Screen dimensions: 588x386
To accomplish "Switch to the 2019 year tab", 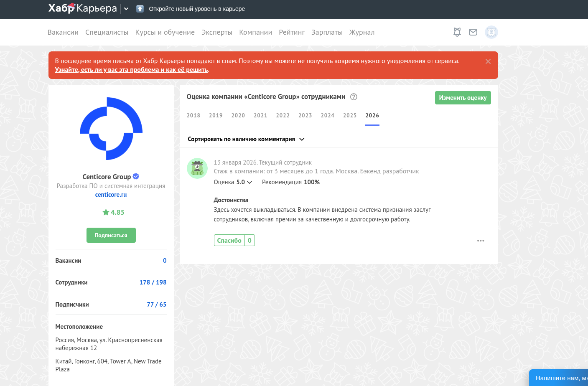I will (x=216, y=115).
